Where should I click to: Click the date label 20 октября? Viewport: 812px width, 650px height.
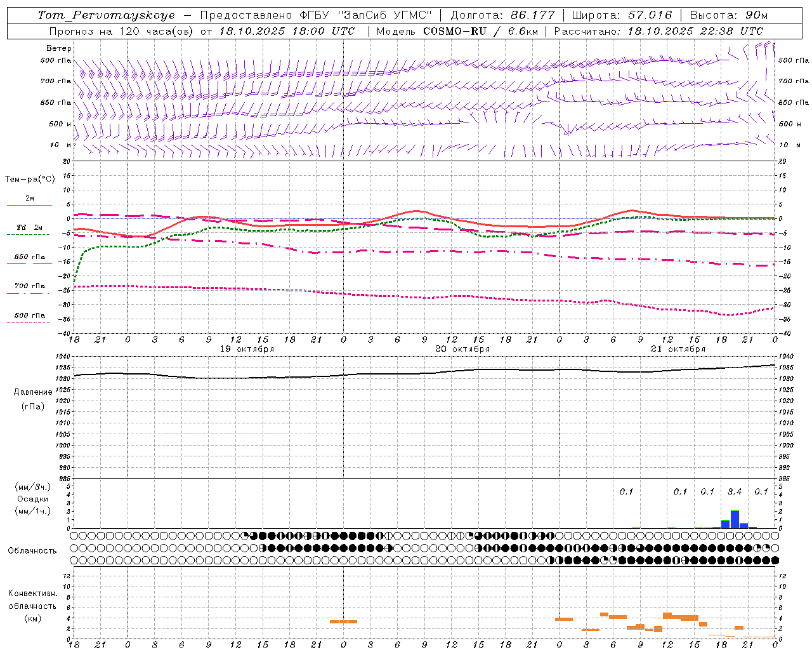tap(462, 349)
